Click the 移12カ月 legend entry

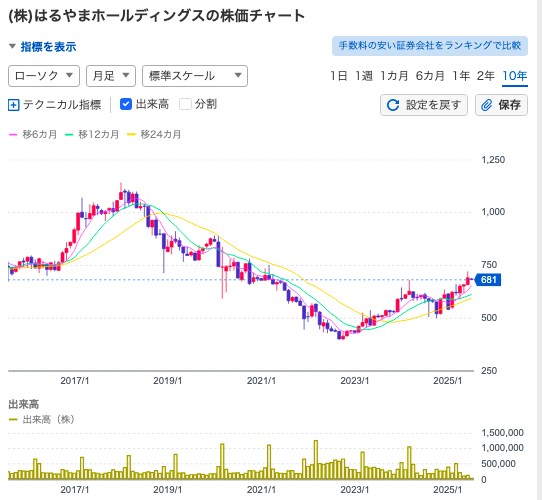click(x=92, y=135)
